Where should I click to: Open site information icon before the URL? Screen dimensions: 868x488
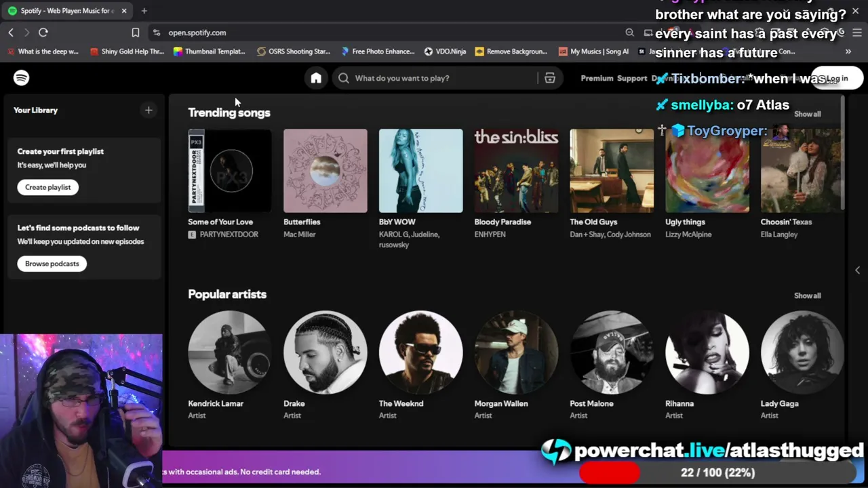[157, 33]
